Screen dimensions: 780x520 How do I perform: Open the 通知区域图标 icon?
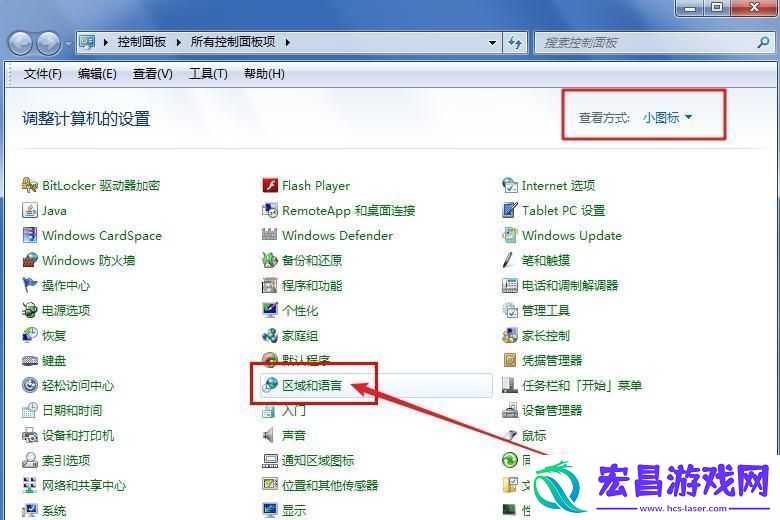270,460
